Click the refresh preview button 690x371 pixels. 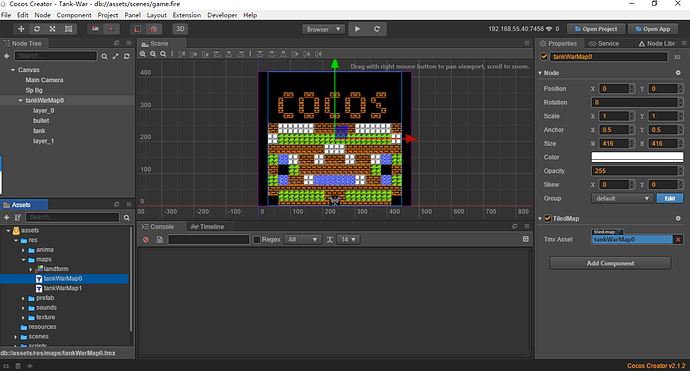[x=377, y=29]
